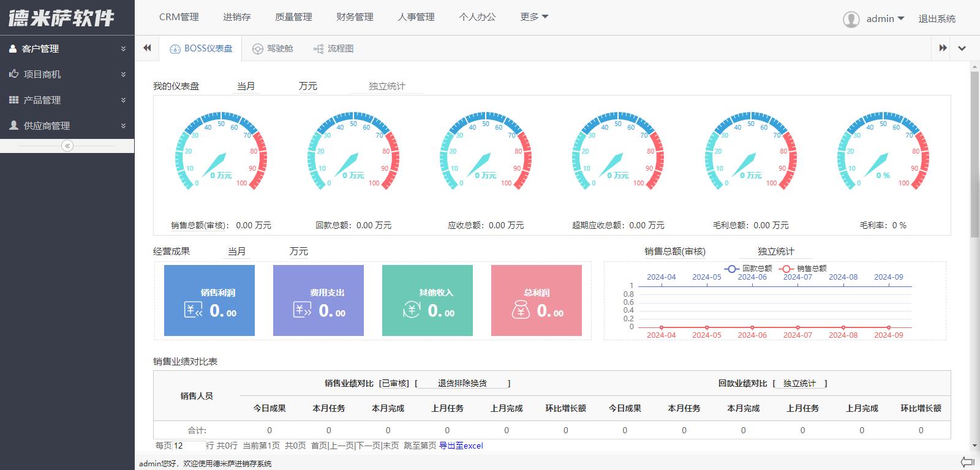Image resolution: width=980 pixels, height=470 pixels.
Task: Open 退货排除换货 dropdown in sales table
Action: (462, 383)
